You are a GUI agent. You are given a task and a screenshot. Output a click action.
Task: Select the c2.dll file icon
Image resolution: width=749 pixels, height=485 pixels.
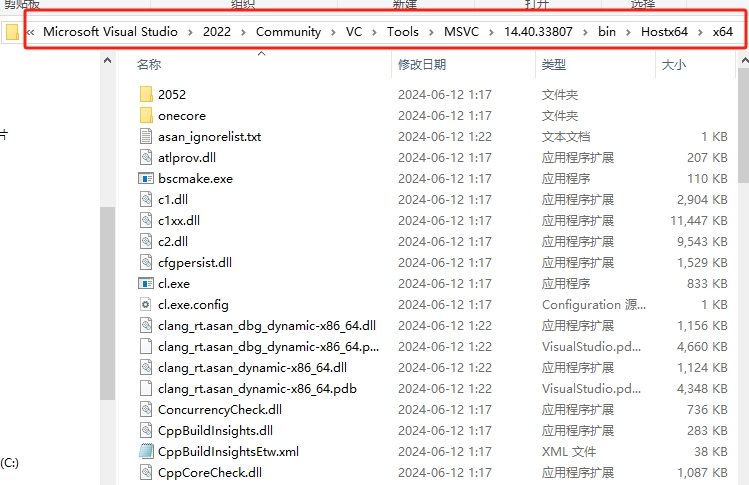(x=146, y=241)
